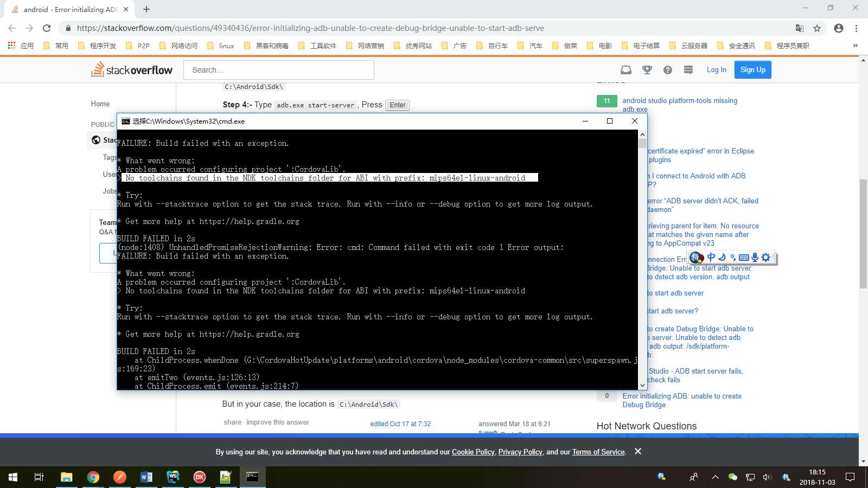The image size is (868, 488).
Task: Open the linux bookmarks folder
Action: tap(221, 46)
